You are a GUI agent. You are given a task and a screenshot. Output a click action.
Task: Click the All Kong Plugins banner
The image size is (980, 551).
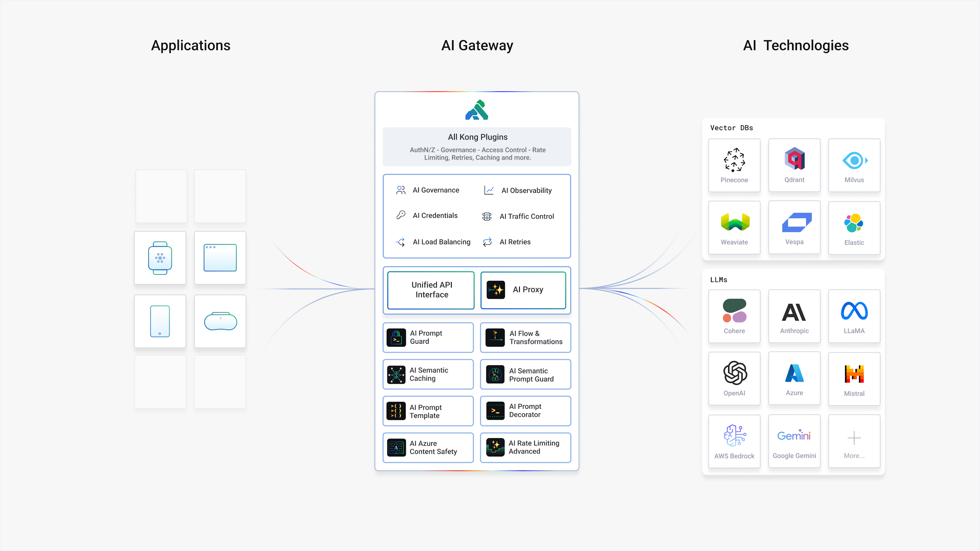click(477, 147)
